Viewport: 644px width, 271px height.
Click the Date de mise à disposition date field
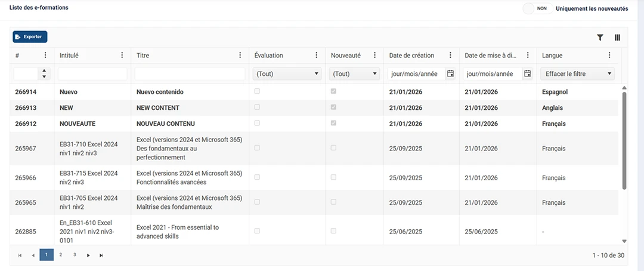[493, 74]
